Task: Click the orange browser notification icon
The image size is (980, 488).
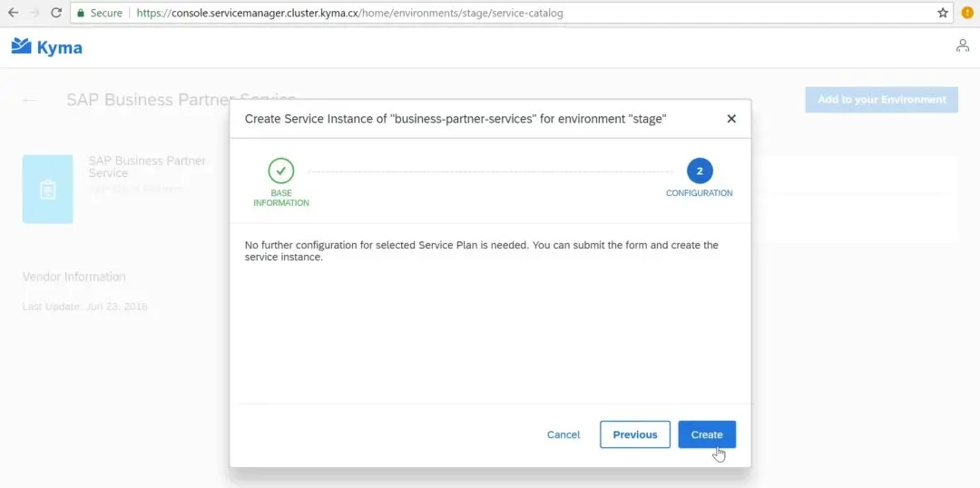Action: pos(967,13)
